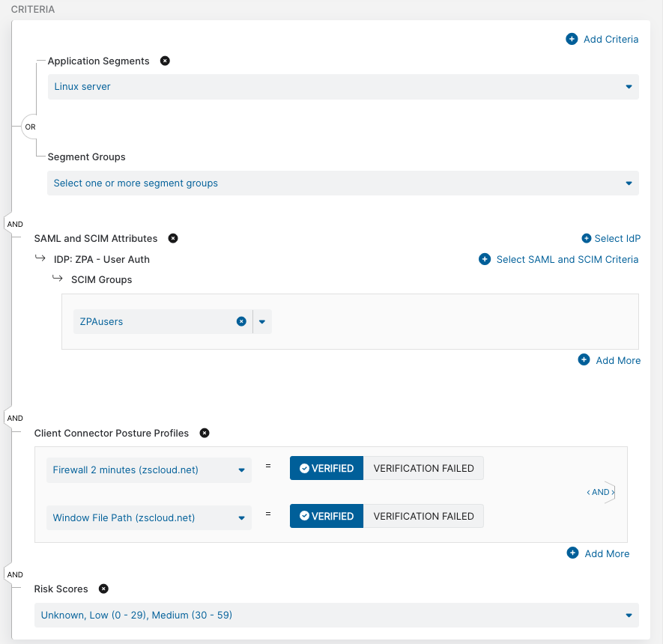Click the Add Criteria plus icon

[x=572, y=39]
